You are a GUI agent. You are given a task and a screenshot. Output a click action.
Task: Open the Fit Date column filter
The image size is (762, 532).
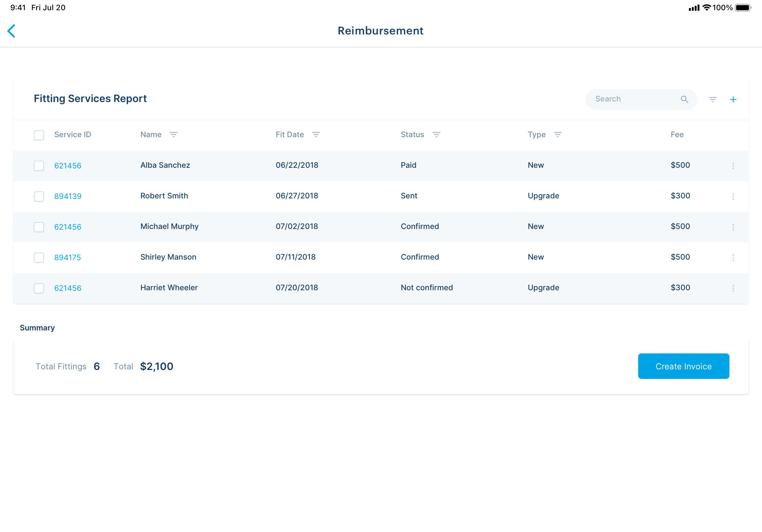(x=316, y=135)
